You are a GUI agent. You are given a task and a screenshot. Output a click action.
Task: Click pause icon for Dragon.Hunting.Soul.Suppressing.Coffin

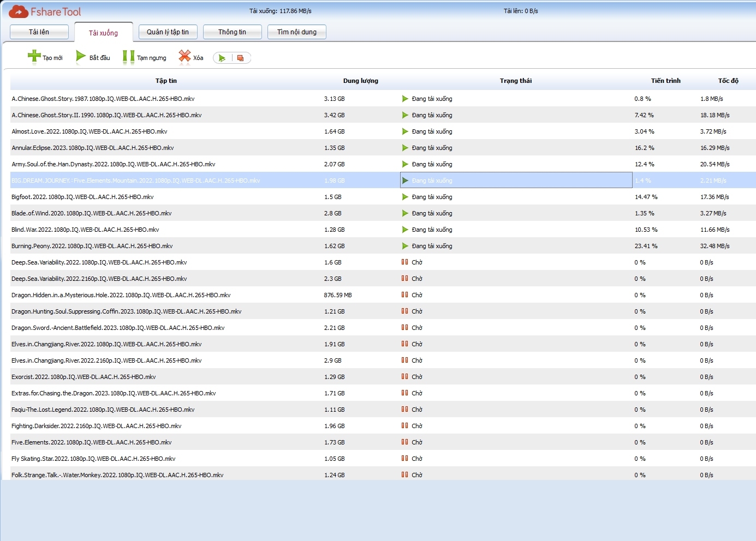tap(404, 311)
